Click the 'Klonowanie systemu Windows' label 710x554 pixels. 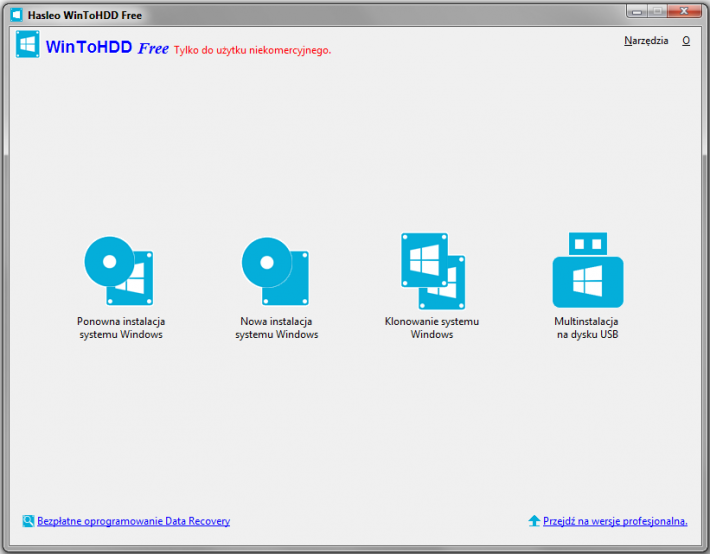(432, 328)
